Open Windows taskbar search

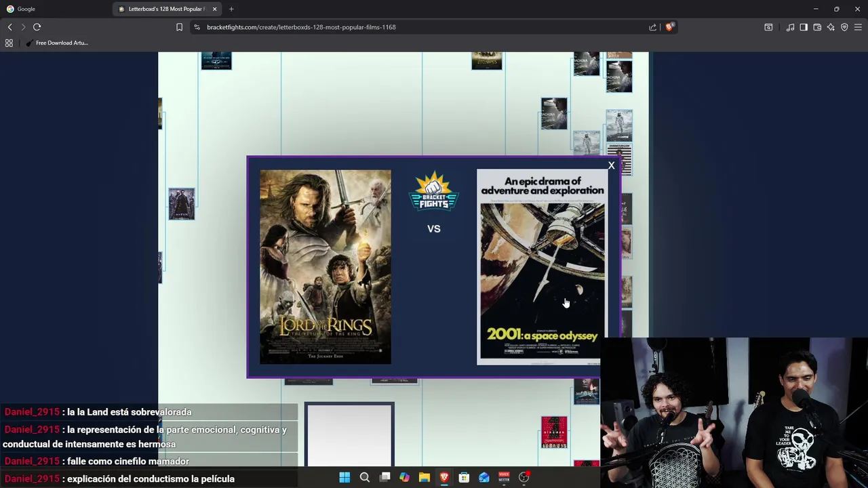pos(365,477)
